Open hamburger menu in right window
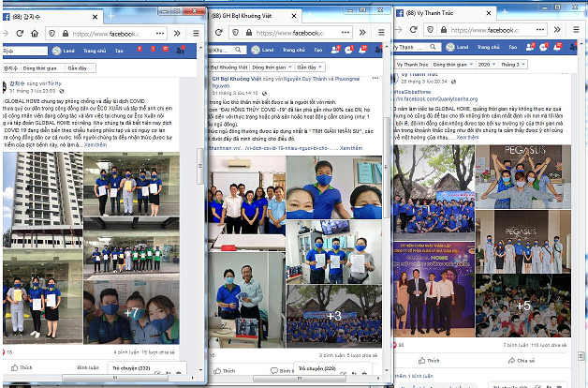The width and height of the screenshot is (588, 388). tap(577, 29)
